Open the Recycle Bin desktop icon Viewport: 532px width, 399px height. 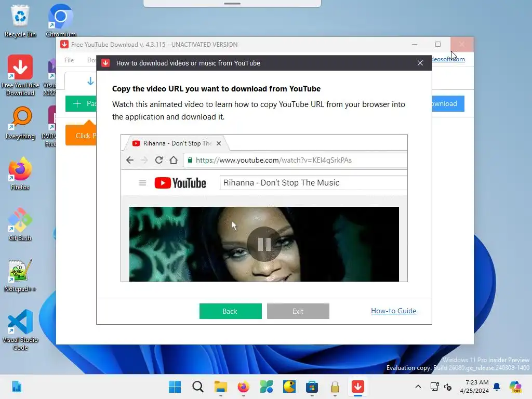pyautogui.click(x=20, y=21)
